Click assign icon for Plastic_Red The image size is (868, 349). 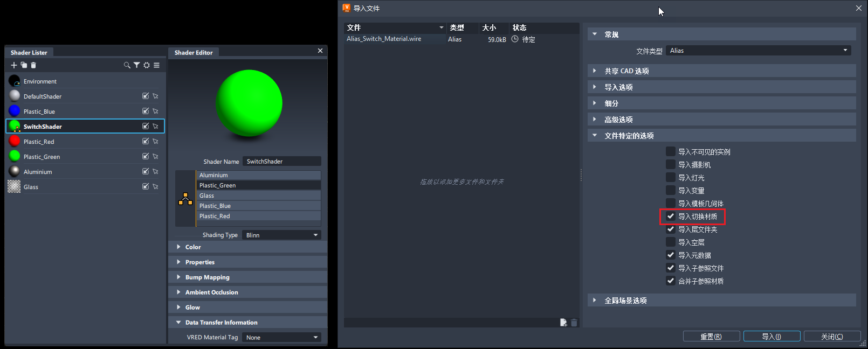coord(146,141)
